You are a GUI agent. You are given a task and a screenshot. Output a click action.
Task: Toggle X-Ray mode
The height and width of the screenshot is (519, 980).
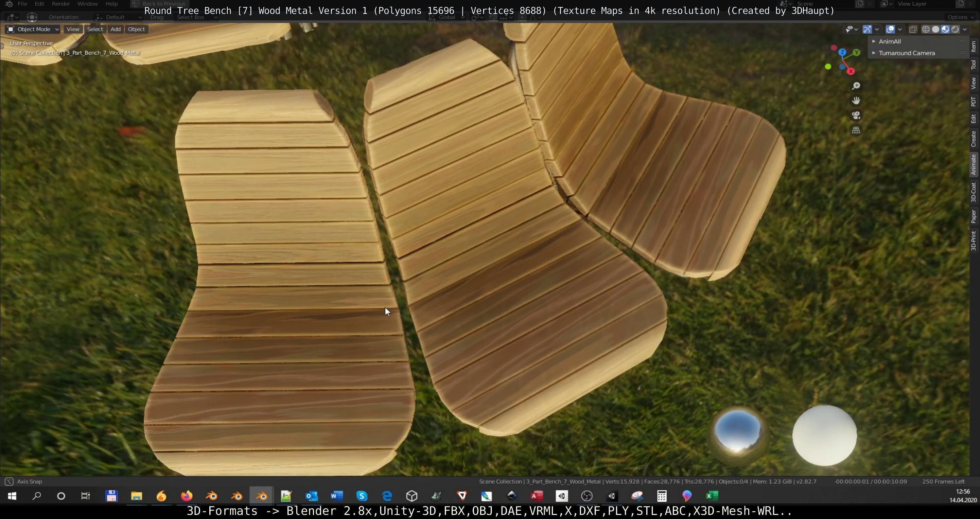913,29
